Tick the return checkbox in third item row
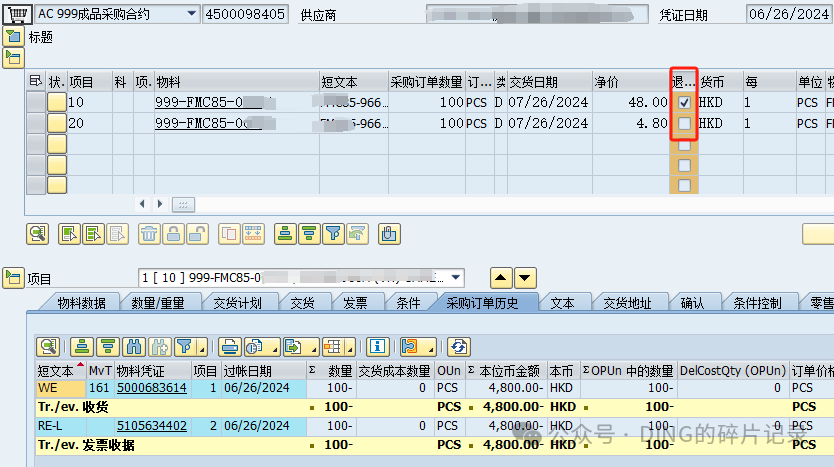834x467 pixels. (685, 144)
